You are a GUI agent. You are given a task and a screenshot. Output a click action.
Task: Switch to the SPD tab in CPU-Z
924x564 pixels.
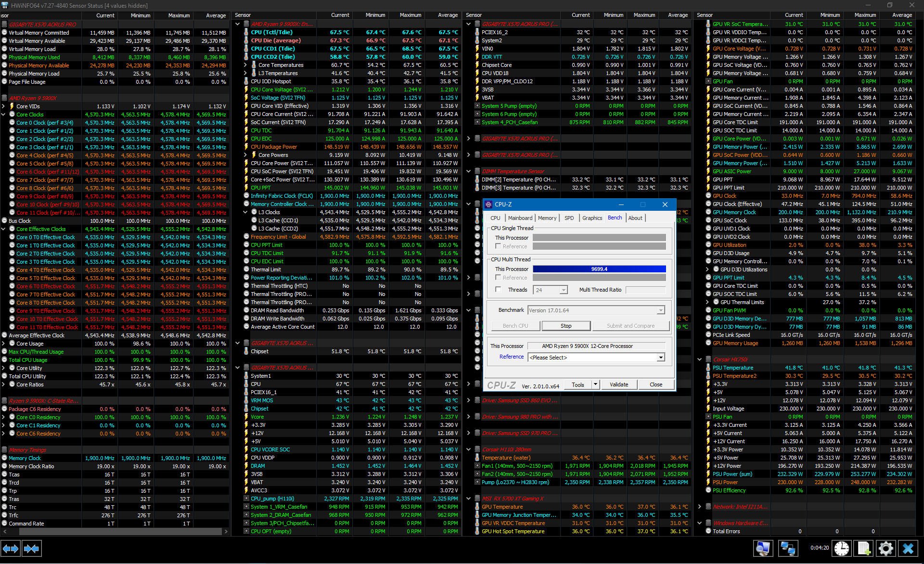coord(569,218)
